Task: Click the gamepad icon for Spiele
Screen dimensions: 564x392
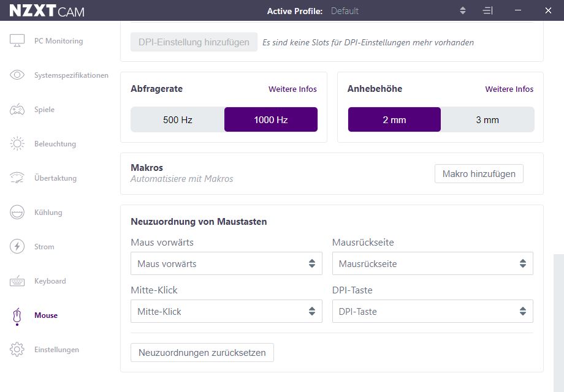Action: tap(17, 110)
